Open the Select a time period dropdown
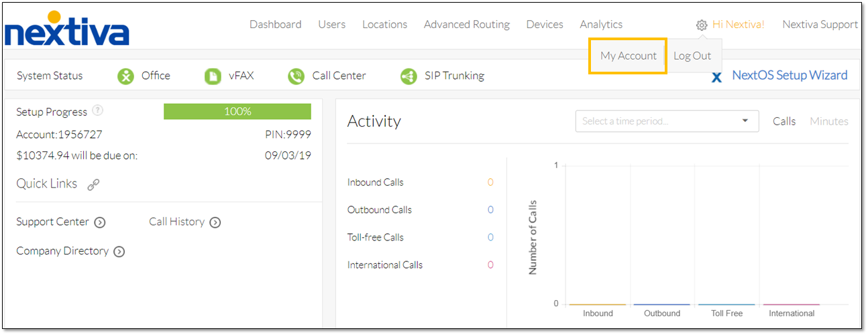The image size is (868, 335). point(667,121)
